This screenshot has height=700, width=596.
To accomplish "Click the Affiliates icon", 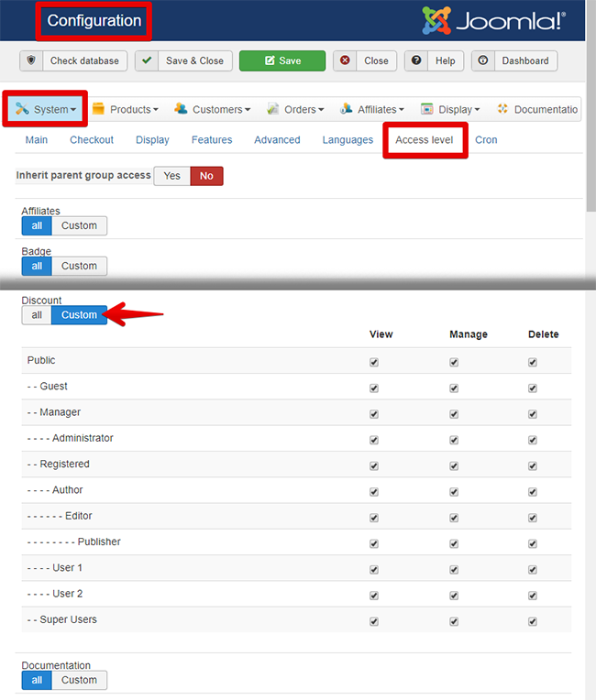I will click(347, 108).
